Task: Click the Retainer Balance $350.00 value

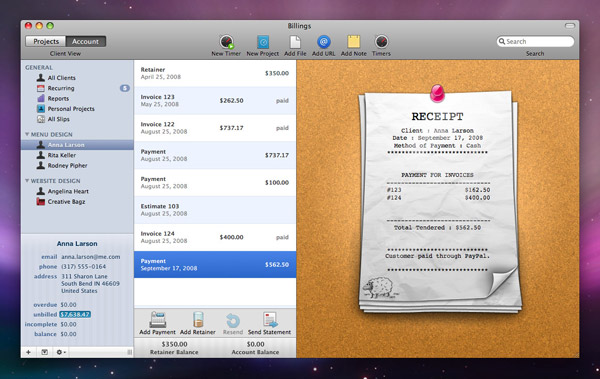Action: pyautogui.click(x=174, y=344)
